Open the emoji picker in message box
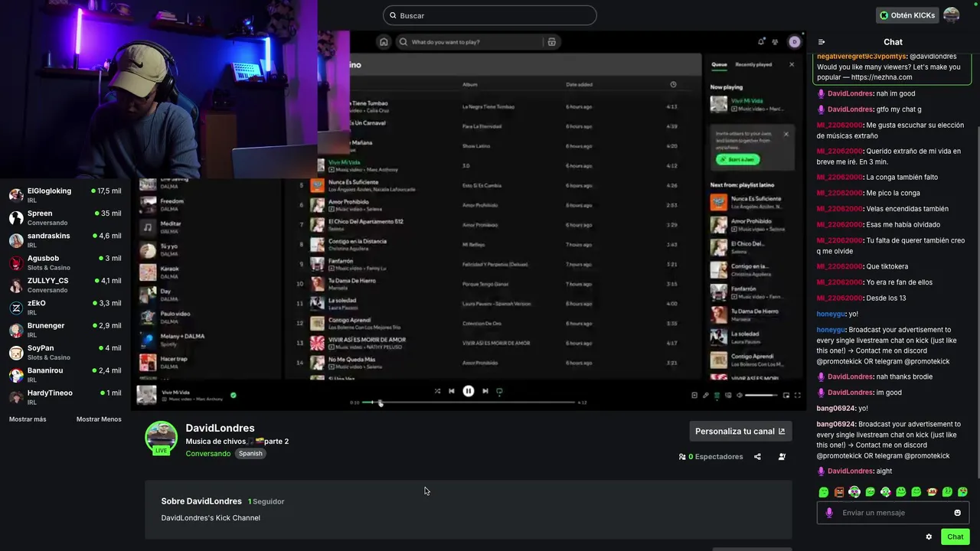Screen dimensions: 980x551 pyautogui.click(x=957, y=513)
